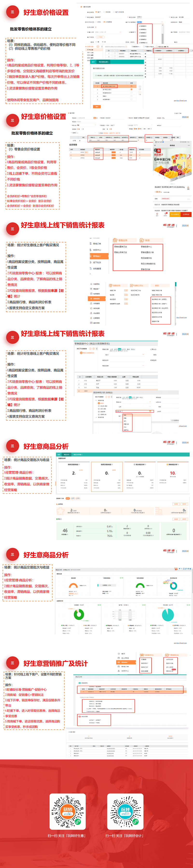Enable the first price priority rule checkbox
The image size is (193, 868).
[131, 86]
